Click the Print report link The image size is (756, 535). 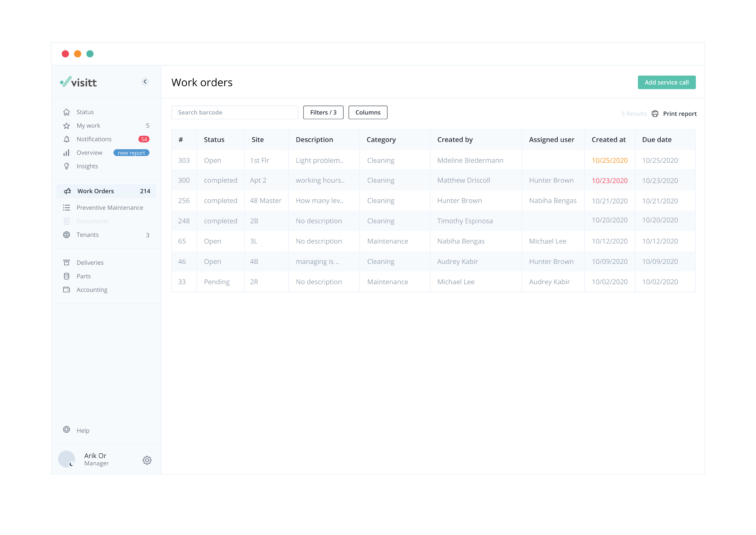[679, 114]
